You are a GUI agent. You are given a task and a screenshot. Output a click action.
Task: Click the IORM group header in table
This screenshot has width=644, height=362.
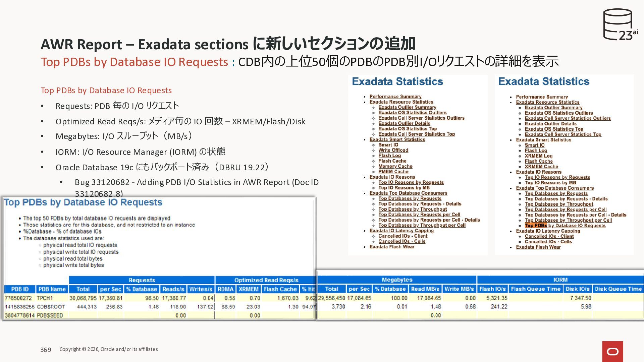(560, 280)
